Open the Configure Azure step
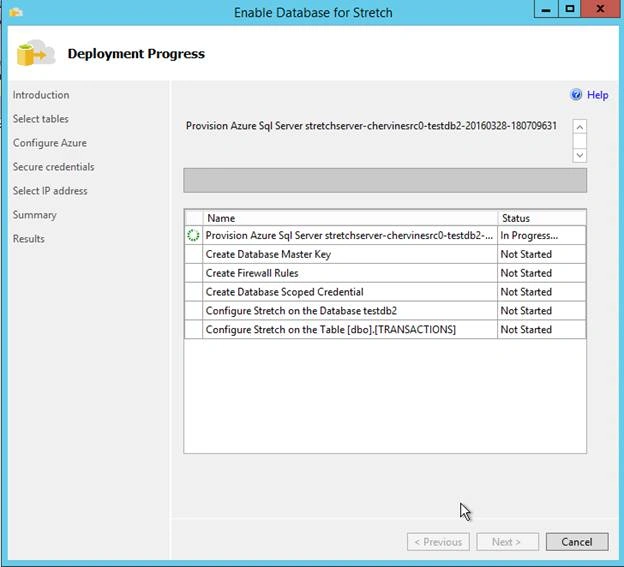Image resolution: width=624 pixels, height=567 pixels. [x=50, y=143]
